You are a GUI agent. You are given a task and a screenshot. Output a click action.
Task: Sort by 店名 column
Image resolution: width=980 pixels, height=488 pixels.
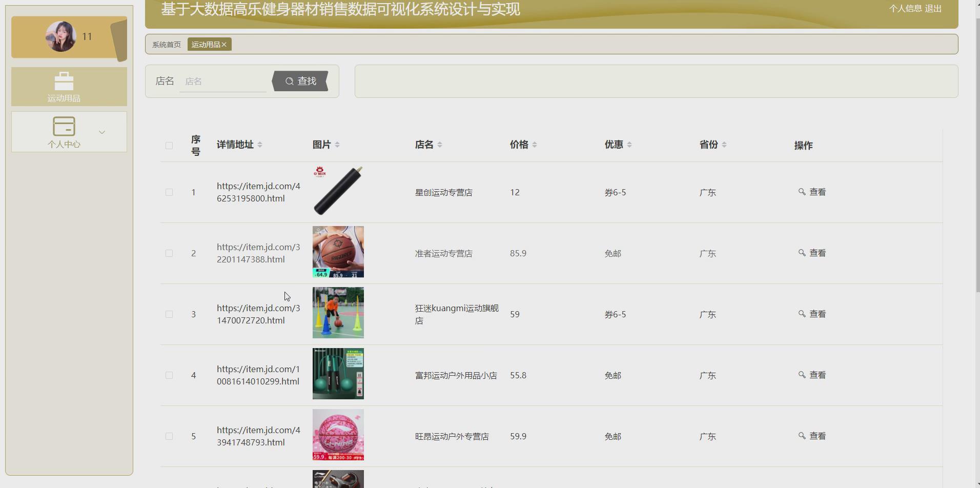(x=440, y=145)
